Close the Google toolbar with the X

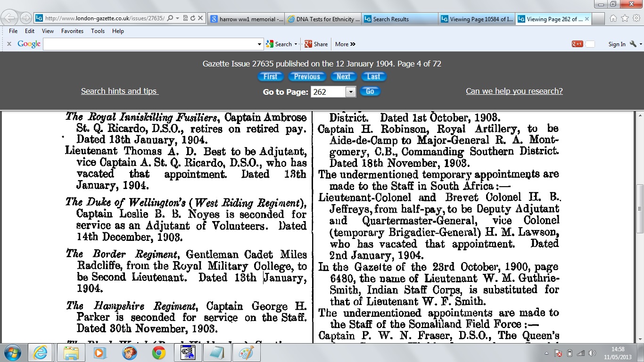[9, 44]
